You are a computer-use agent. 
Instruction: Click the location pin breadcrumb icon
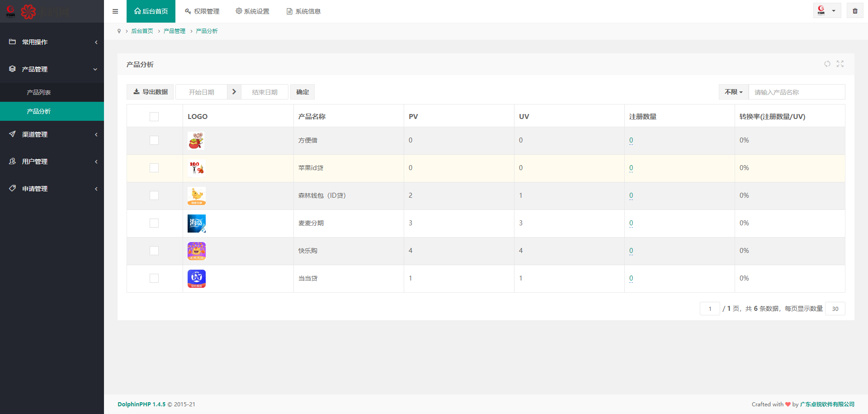(119, 31)
